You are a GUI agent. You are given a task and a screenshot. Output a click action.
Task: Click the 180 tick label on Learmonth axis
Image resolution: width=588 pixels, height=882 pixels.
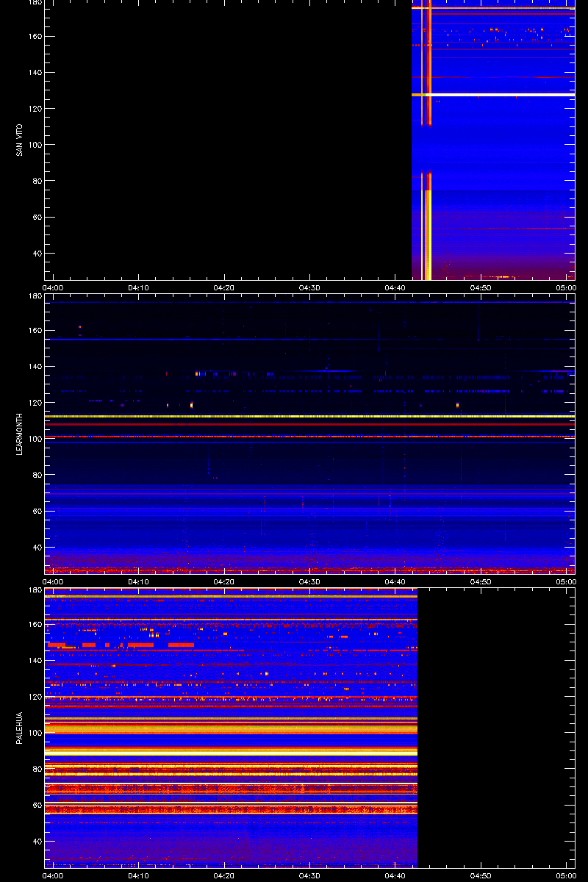pyautogui.click(x=35, y=297)
